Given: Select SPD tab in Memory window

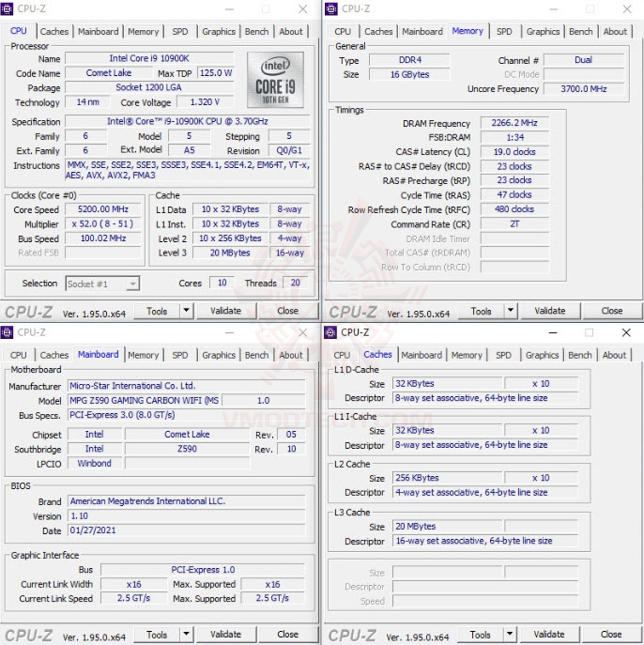Looking at the screenshot, I should pyautogui.click(x=504, y=31).
